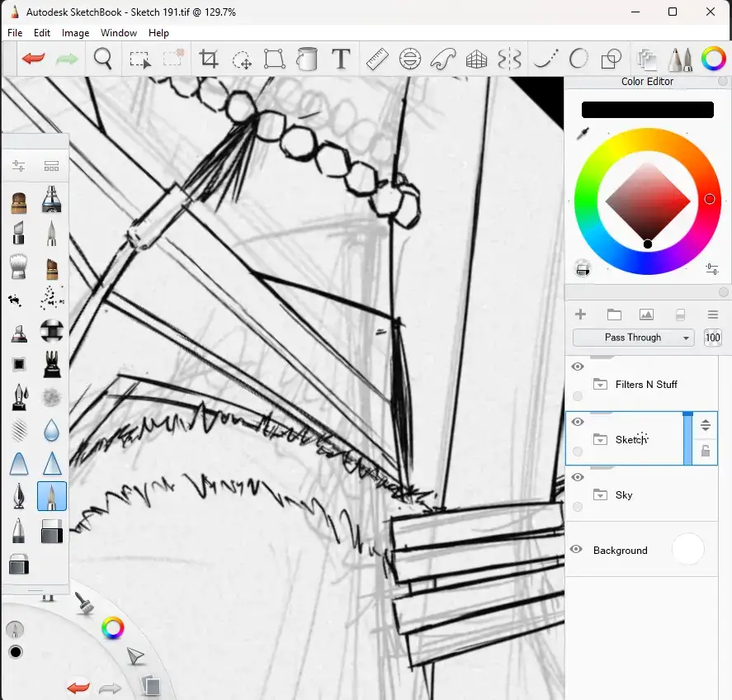Add a new layer with the plus icon
Image resolution: width=732 pixels, height=700 pixels.
point(580,315)
